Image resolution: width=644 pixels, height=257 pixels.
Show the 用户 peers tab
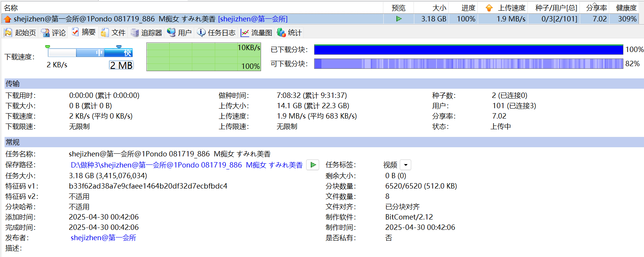tap(180, 33)
